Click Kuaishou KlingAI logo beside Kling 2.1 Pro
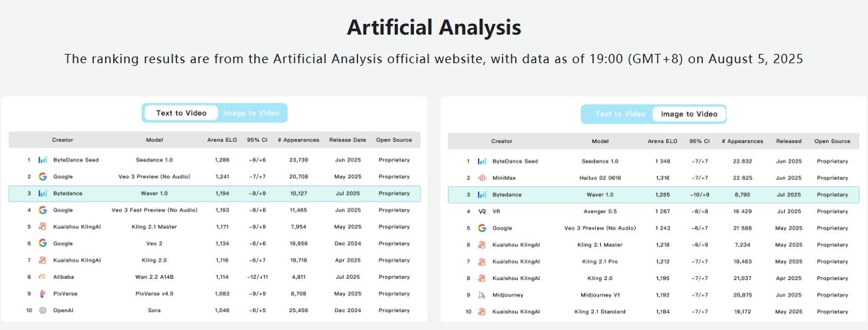The height and width of the screenshot is (330, 868). tap(482, 261)
